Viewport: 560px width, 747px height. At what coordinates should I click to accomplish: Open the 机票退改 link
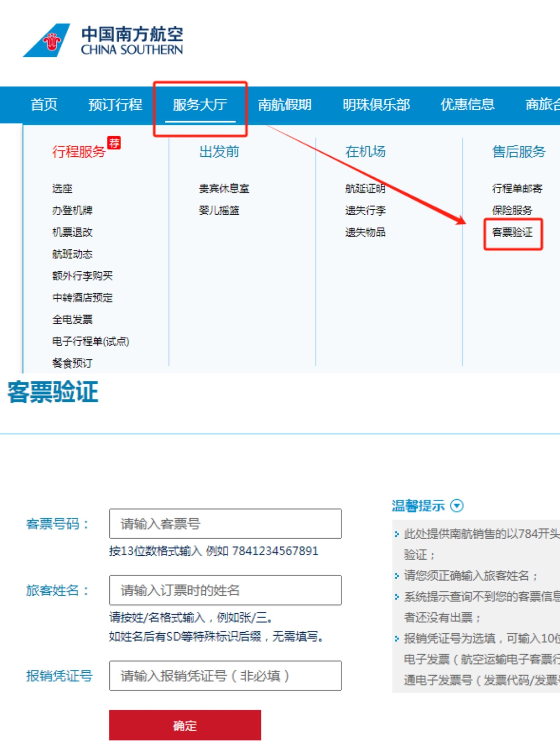click(72, 232)
